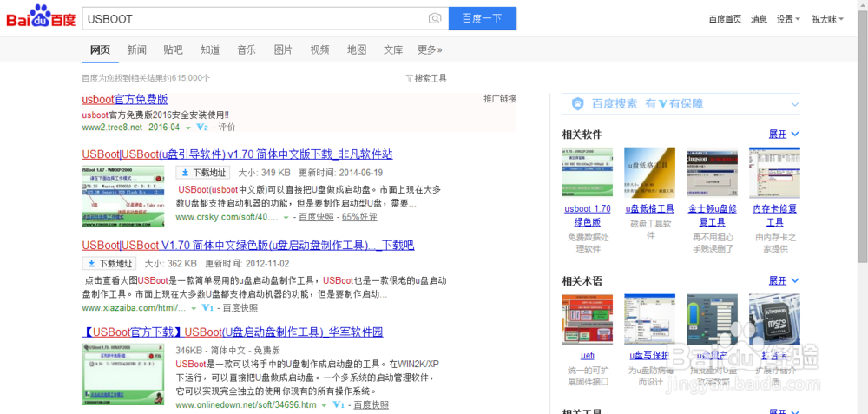Expand dropdown arrow after www.crsky.com URL

(286, 218)
